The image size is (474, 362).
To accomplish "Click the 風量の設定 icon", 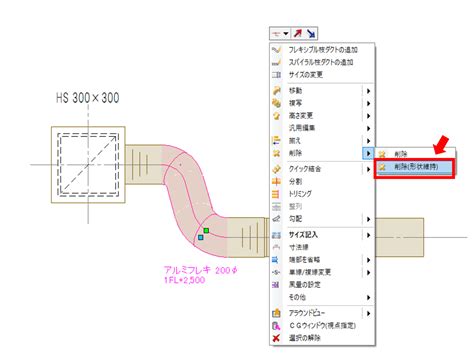I will click(276, 285).
